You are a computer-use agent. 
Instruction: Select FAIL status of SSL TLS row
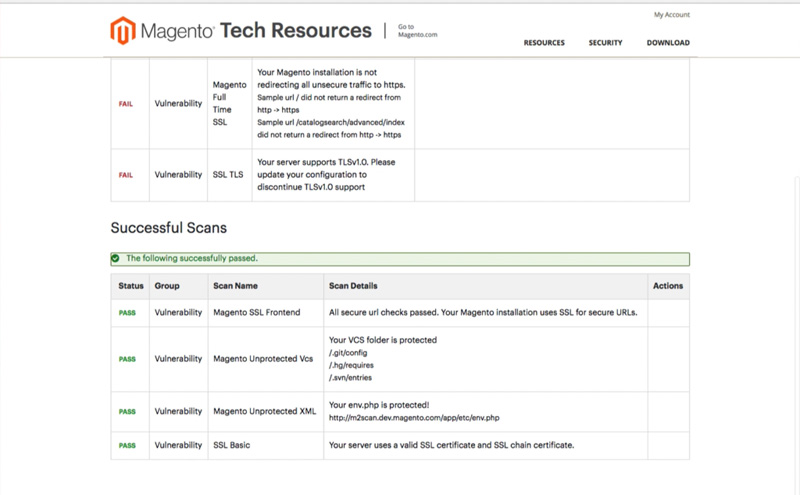pos(126,175)
